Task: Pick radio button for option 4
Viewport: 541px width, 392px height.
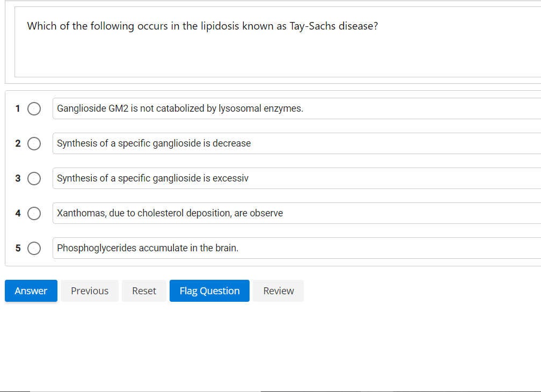Action: tap(34, 213)
